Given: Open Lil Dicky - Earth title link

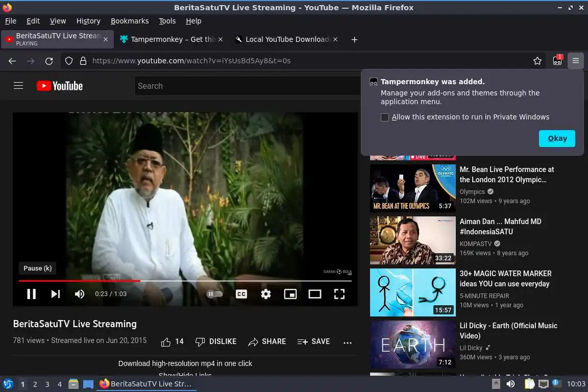Looking at the screenshot, I should tap(508, 331).
